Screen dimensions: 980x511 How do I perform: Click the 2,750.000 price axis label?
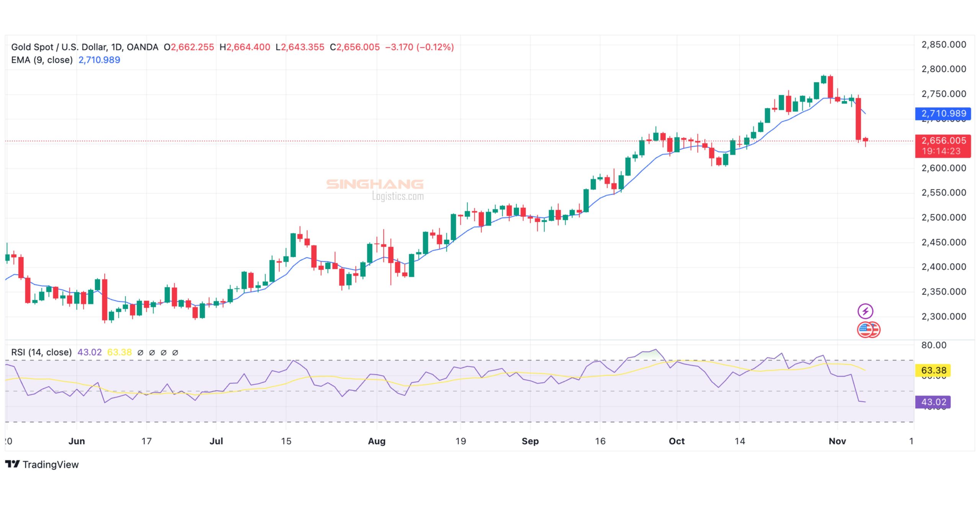coord(944,94)
